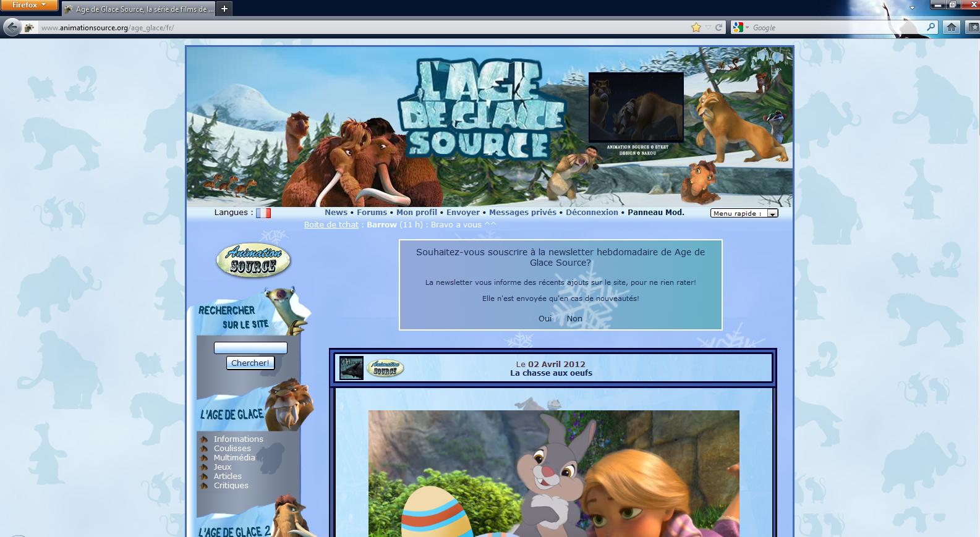
Task: Open the Jeux sidebar link
Action: 223,467
